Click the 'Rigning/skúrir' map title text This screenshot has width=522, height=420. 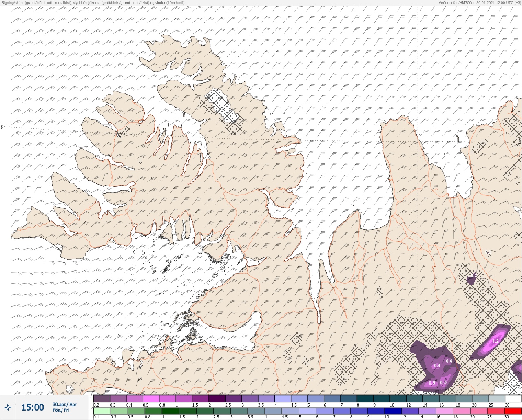pos(93,2)
